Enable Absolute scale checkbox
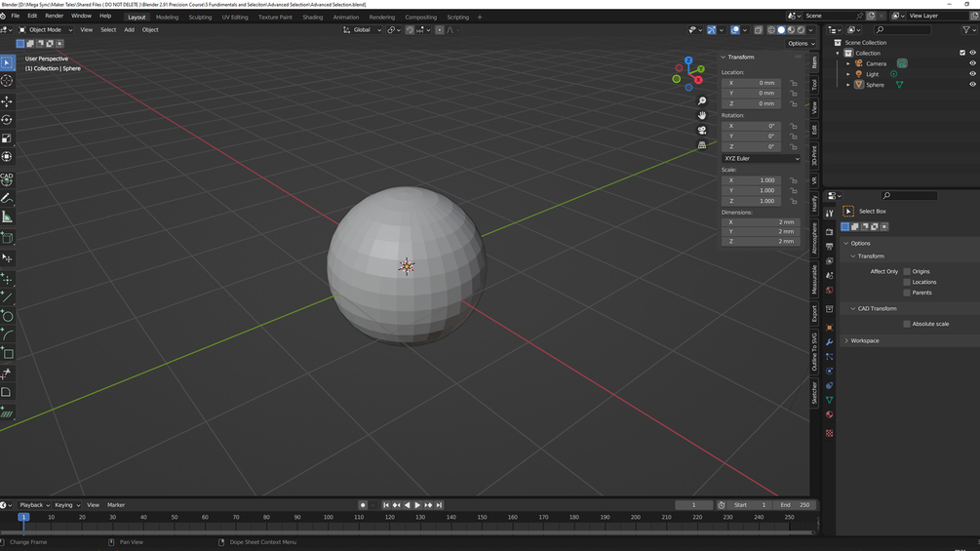 pos(907,324)
